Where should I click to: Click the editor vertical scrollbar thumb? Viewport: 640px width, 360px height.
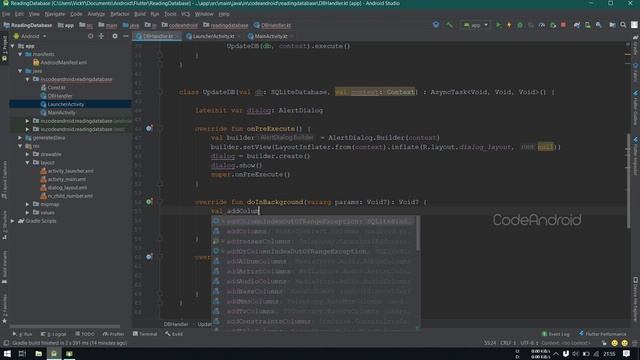coord(629,180)
